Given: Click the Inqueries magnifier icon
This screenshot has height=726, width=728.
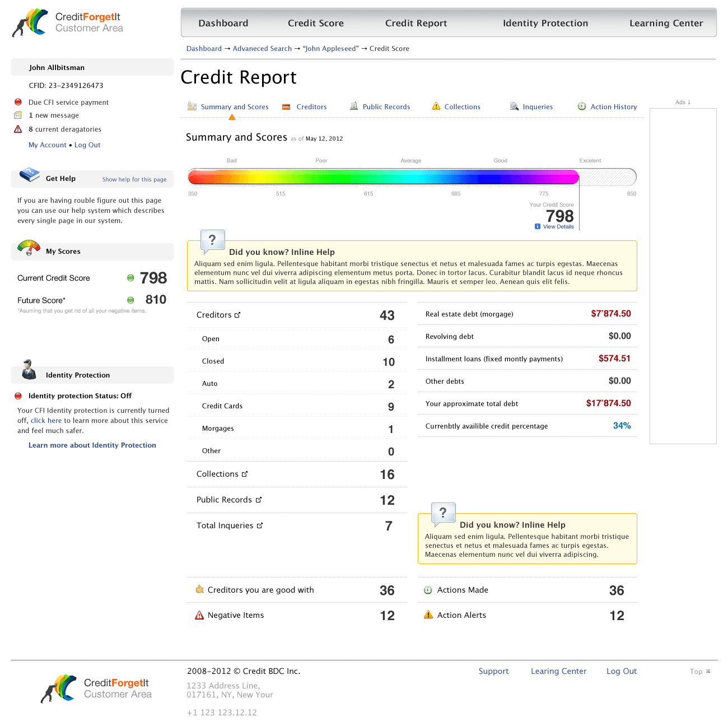Looking at the screenshot, I should (x=514, y=106).
